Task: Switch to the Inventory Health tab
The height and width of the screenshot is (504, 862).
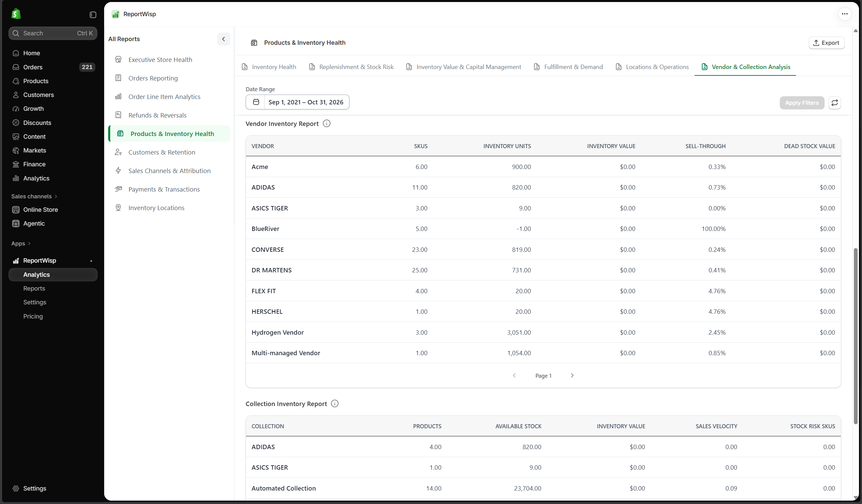Action: [x=269, y=67]
